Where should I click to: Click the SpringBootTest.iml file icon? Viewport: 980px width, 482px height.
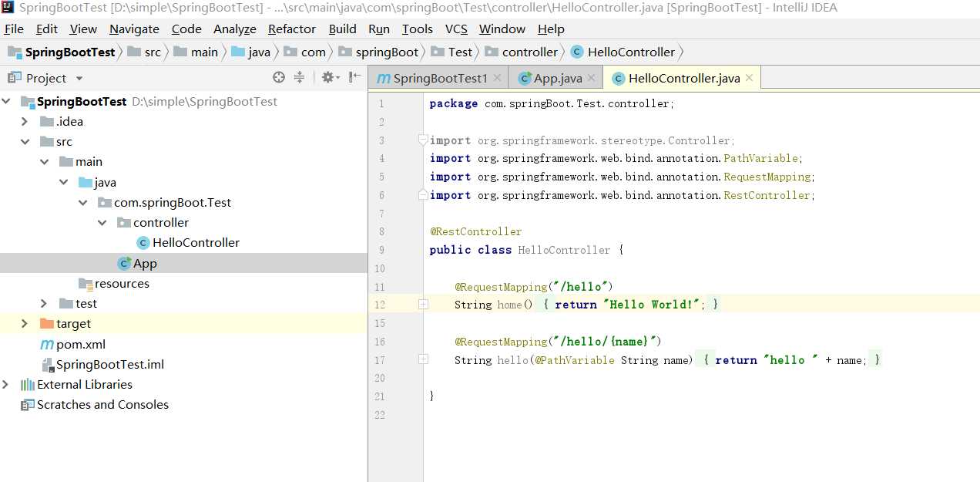coord(47,365)
